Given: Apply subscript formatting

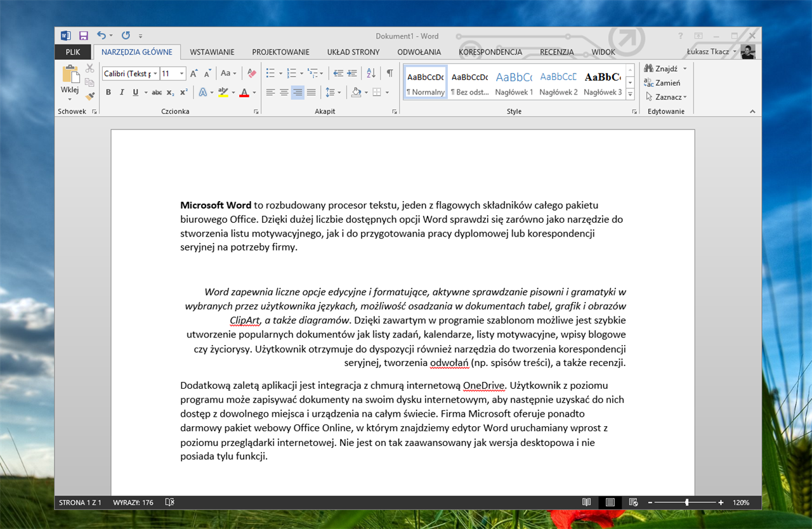Looking at the screenshot, I should 170,93.
